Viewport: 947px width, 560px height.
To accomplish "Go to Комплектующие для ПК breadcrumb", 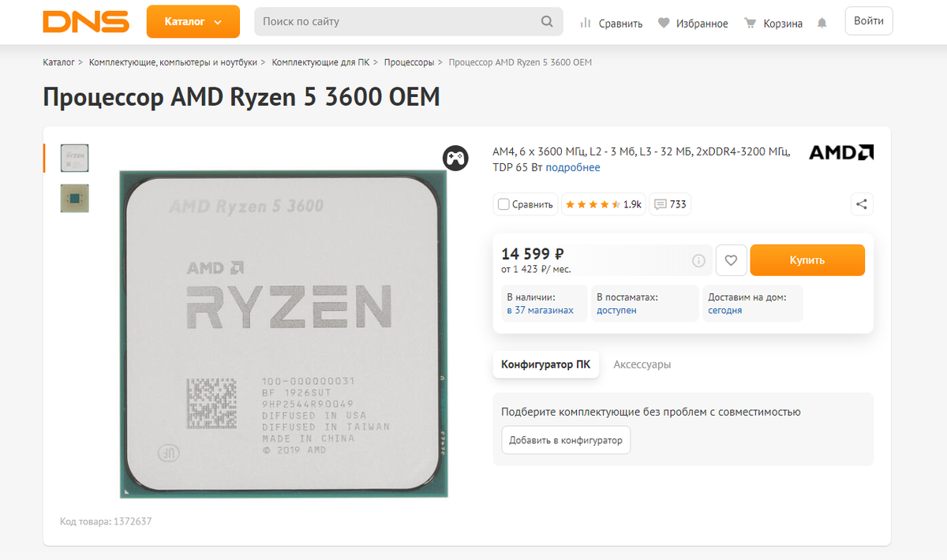I will 319,62.
